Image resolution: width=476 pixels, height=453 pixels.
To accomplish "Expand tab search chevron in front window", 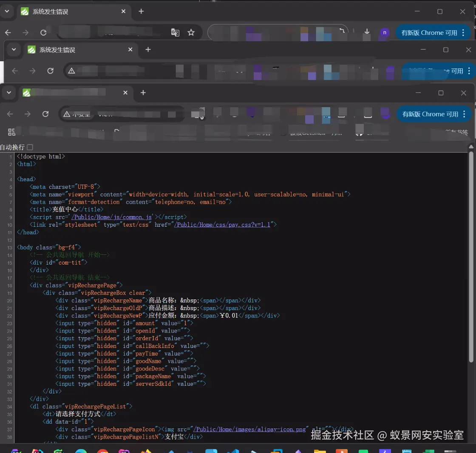I will (x=9, y=93).
